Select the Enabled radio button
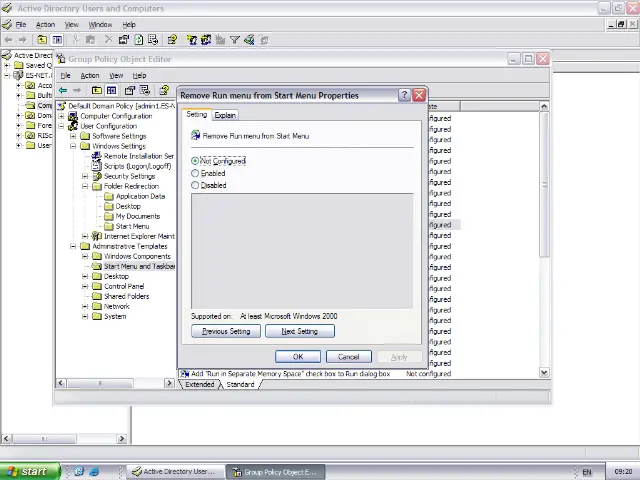 [195, 173]
